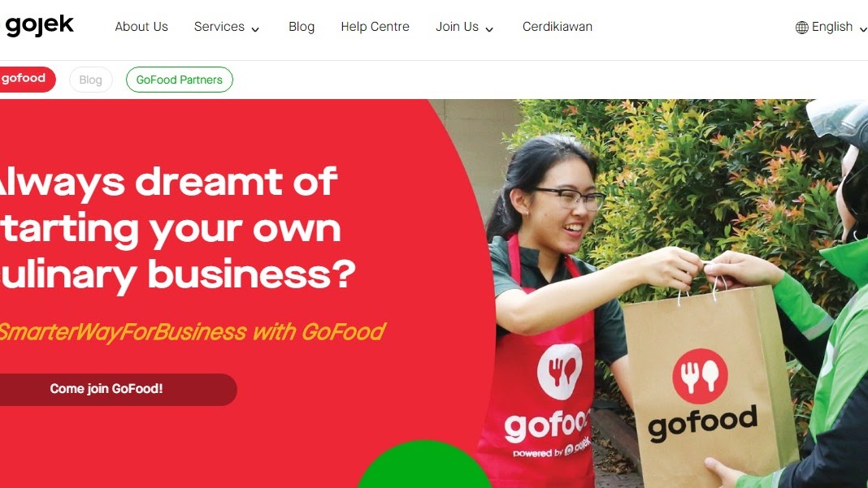The width and height of the screenshot is (868, 488).
Task: Open the Help Centre link
Action: pos(375,27)
